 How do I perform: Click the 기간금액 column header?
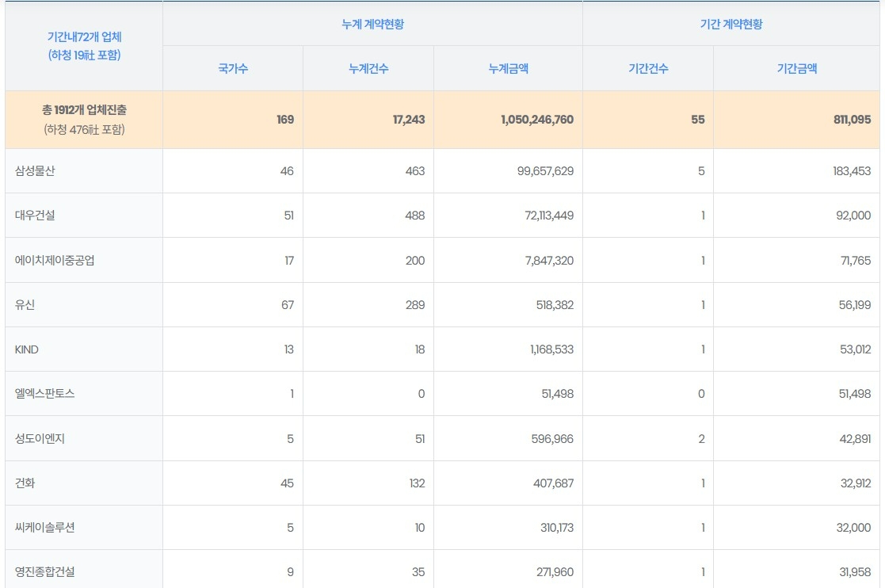coord(797,68)
